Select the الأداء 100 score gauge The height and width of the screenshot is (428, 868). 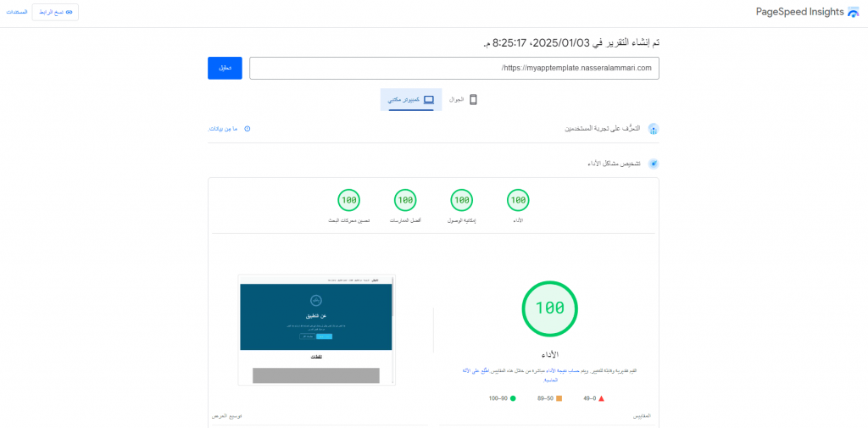pos(518,200)
